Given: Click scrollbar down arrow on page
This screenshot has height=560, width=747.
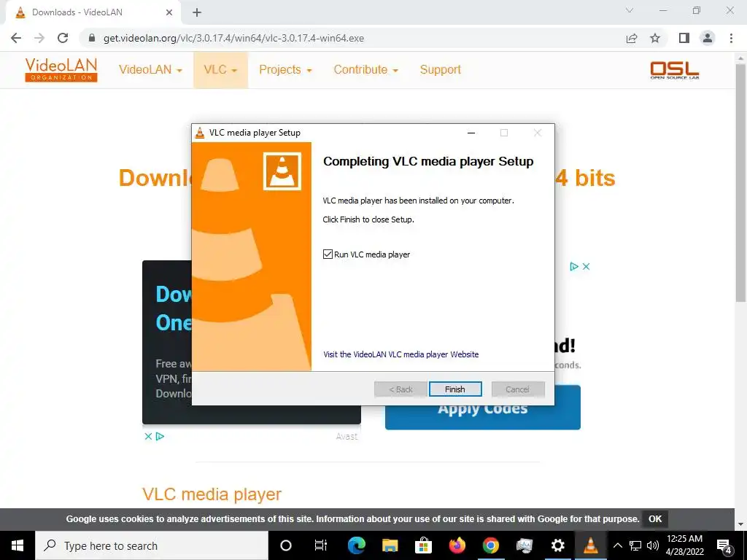Looking at the screenshot, I should coord(740,524).
